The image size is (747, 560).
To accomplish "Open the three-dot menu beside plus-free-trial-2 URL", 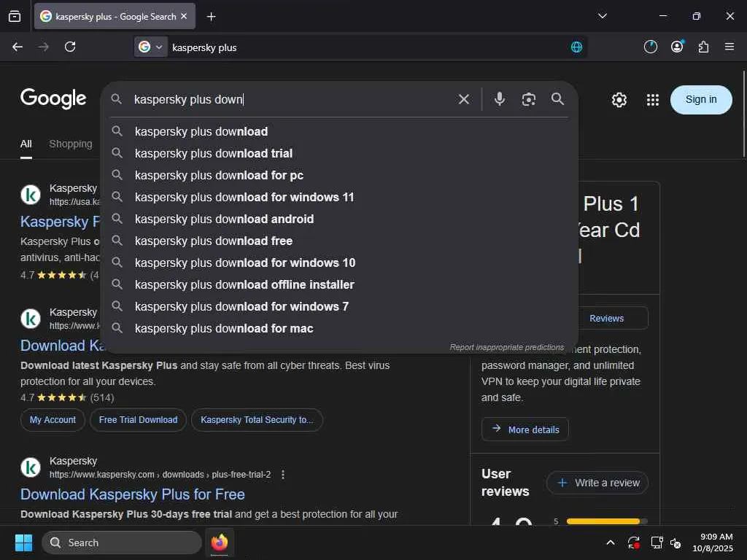I will coord(283,475).
